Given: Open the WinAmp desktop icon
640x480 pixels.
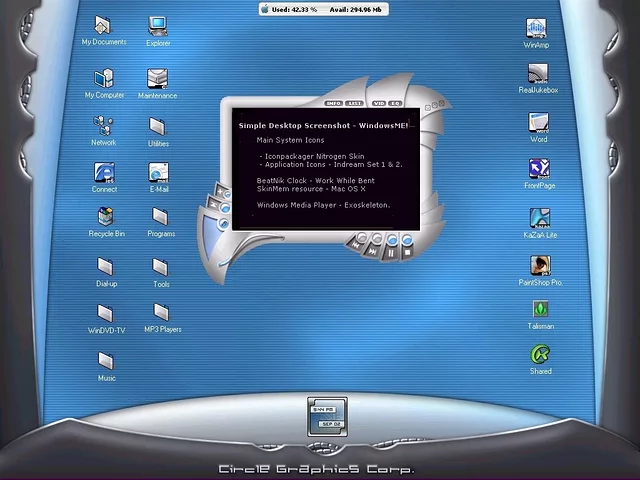Looking at the screenshot, I should 536,28.
